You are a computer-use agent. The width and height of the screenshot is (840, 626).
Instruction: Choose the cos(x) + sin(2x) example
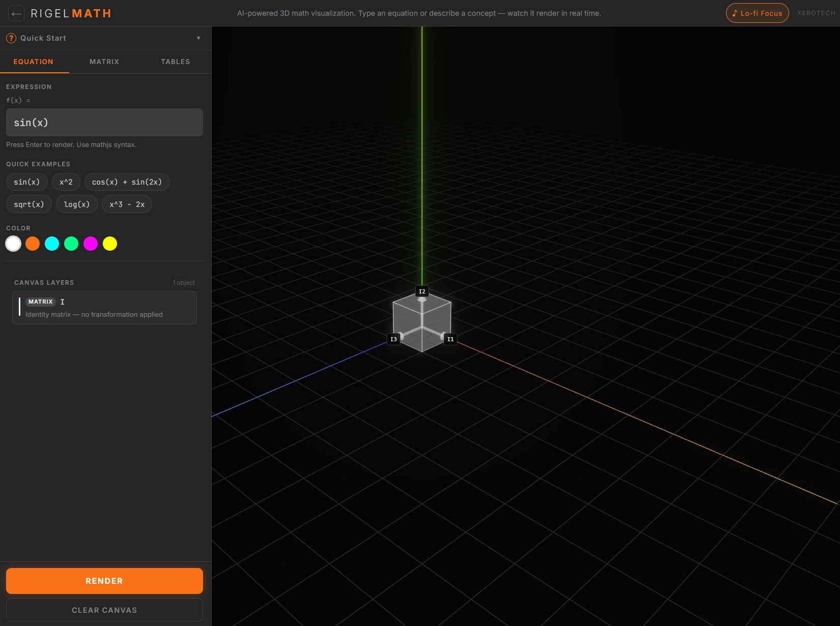[127, 182]
